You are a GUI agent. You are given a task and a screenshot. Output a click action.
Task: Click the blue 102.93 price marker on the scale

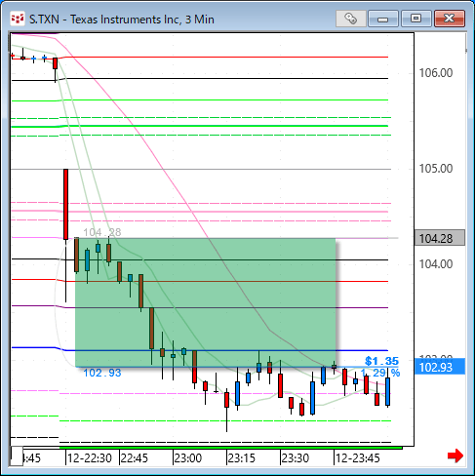440,367
